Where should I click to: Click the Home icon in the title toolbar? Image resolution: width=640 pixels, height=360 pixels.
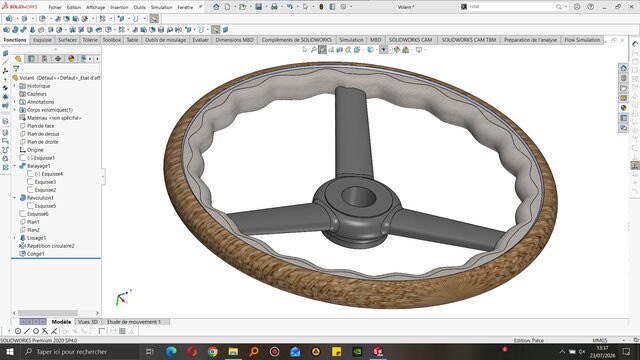point(216,7)
